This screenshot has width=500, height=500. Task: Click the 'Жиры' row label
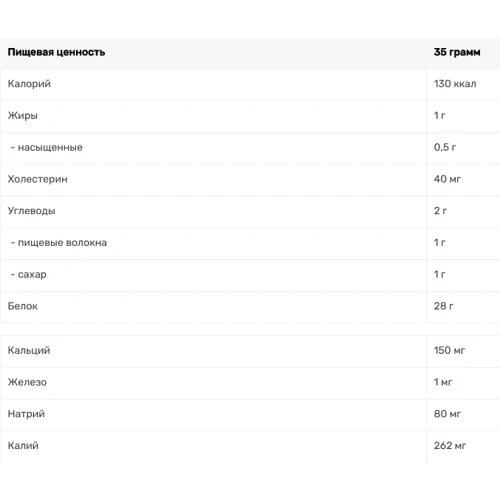pos(23,116)
